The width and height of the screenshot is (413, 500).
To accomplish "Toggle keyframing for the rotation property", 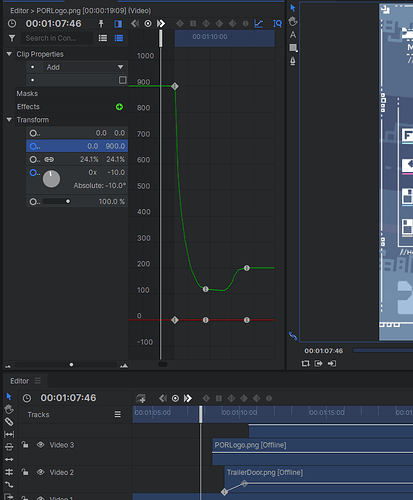I will [33, 172].
